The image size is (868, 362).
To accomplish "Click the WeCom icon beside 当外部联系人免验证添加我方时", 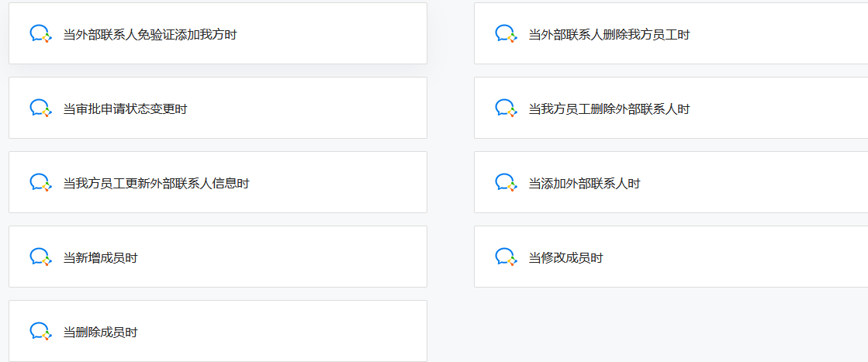I will pyautogui.click(x=40, y=34).
